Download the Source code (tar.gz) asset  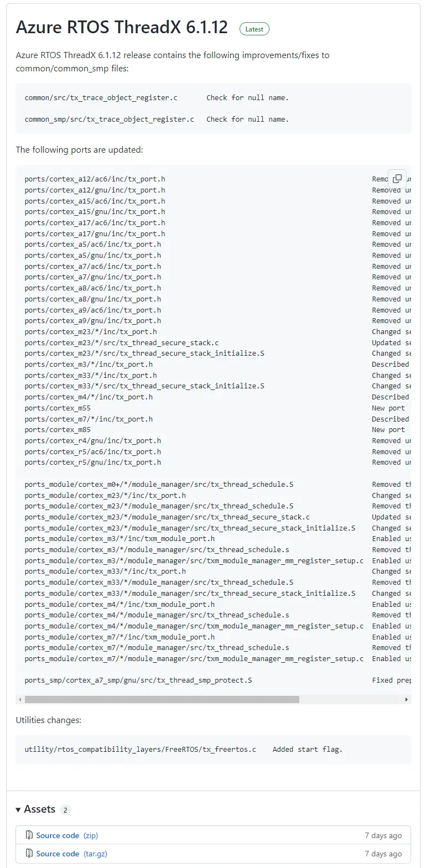[71, 854]
